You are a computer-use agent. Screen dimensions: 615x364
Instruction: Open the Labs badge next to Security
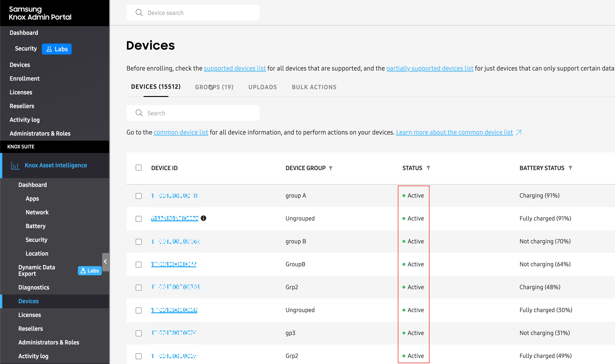(x=57, y=49)
